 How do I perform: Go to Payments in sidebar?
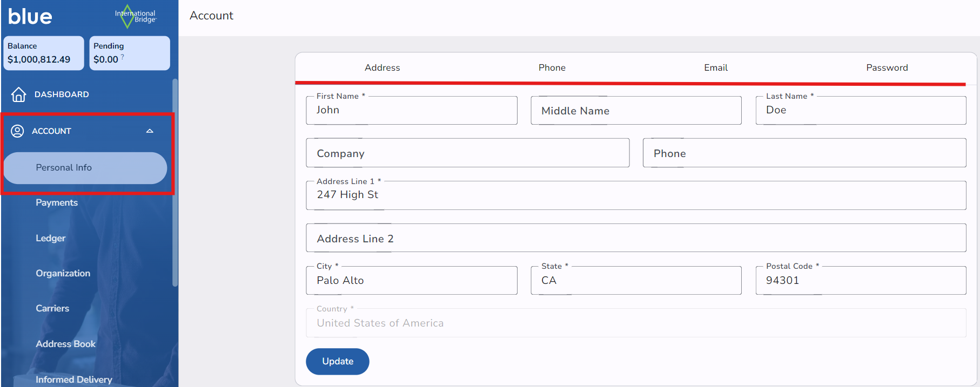pos(57,203)
